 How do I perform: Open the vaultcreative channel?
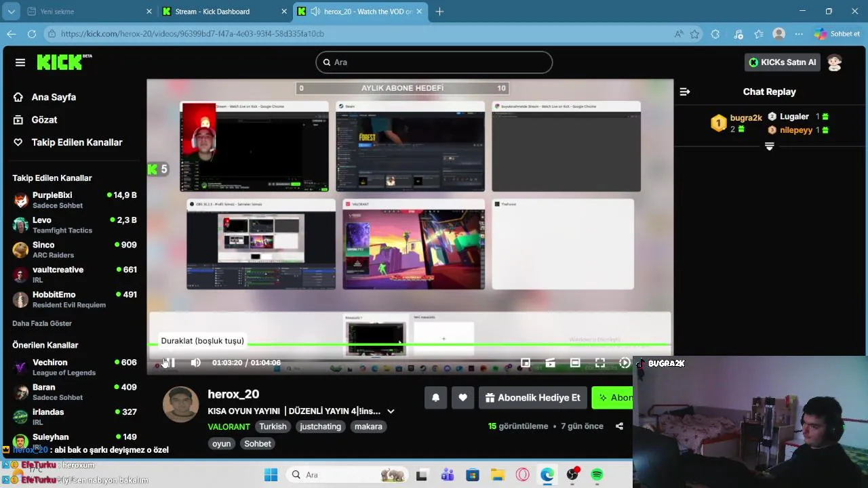tap(75, 274)
